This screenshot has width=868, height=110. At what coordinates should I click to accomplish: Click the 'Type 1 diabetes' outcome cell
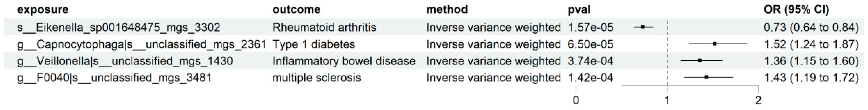point(314,44)
